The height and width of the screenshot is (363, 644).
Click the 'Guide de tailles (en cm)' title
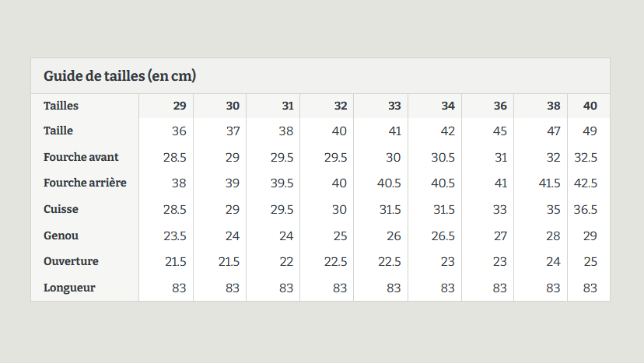tap(120, 76)
